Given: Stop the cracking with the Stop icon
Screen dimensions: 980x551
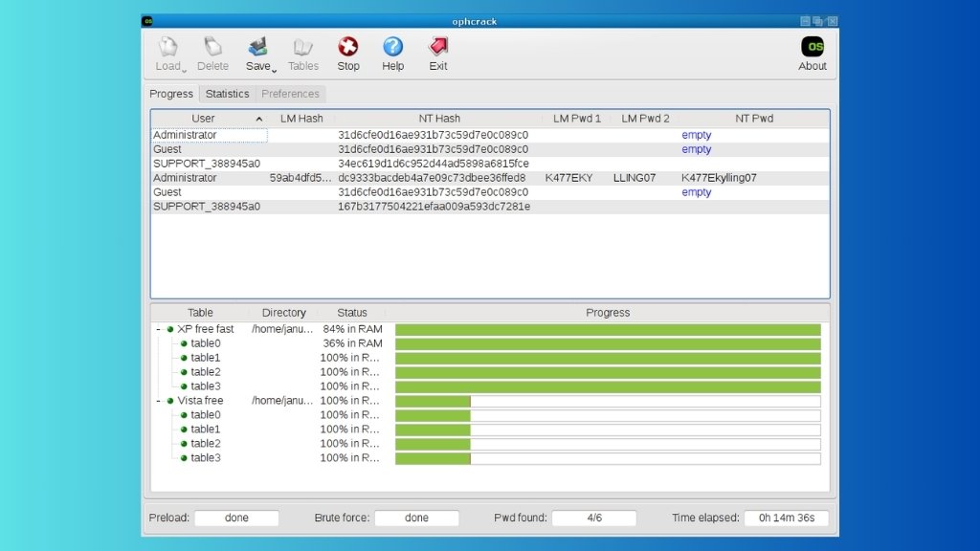Looking at the screenshot, I should pos(348,47).
